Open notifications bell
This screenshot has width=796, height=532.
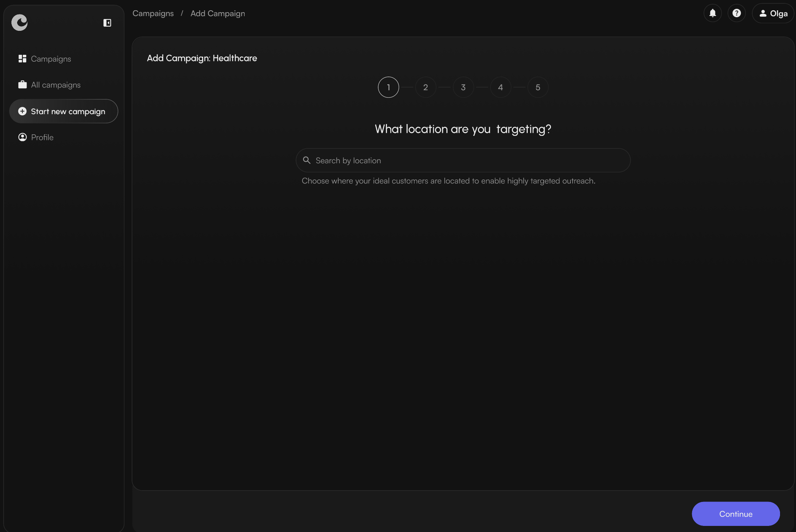pyautogui.click(x=712, y=13)
